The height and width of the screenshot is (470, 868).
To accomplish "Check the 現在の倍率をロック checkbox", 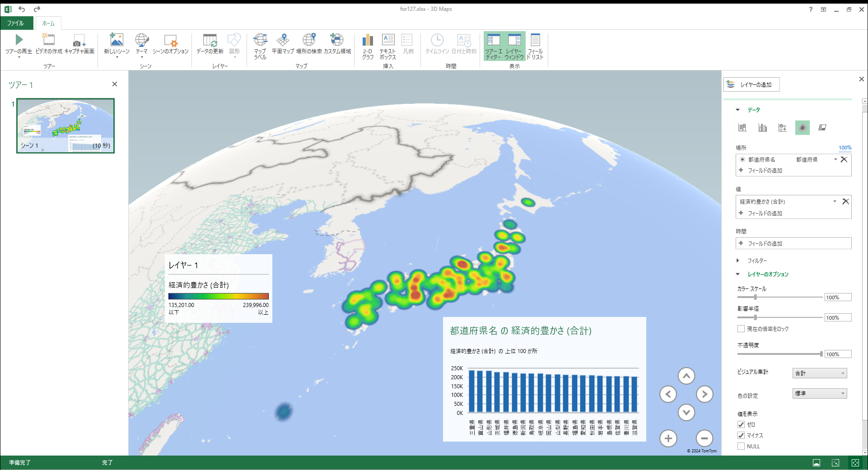I will (x=741, y=329).
